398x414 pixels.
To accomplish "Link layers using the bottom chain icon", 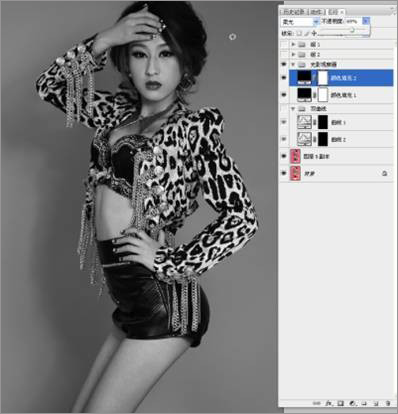I will (317, 403).
